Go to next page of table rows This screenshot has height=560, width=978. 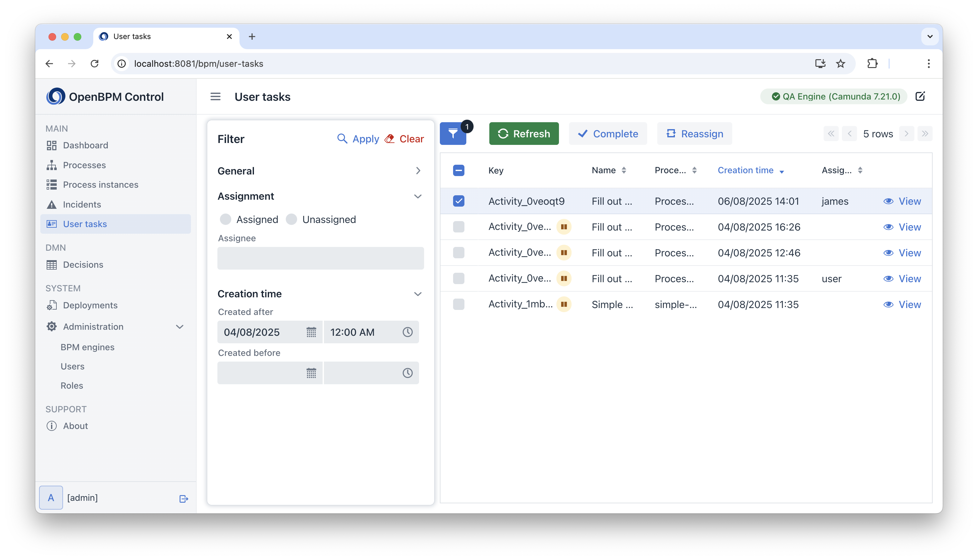pos(906,134)
